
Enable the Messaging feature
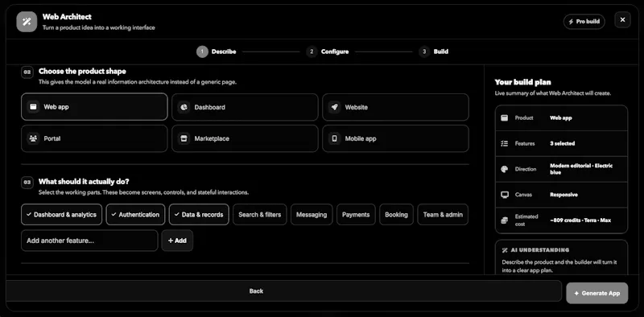(x=312, y=214)
